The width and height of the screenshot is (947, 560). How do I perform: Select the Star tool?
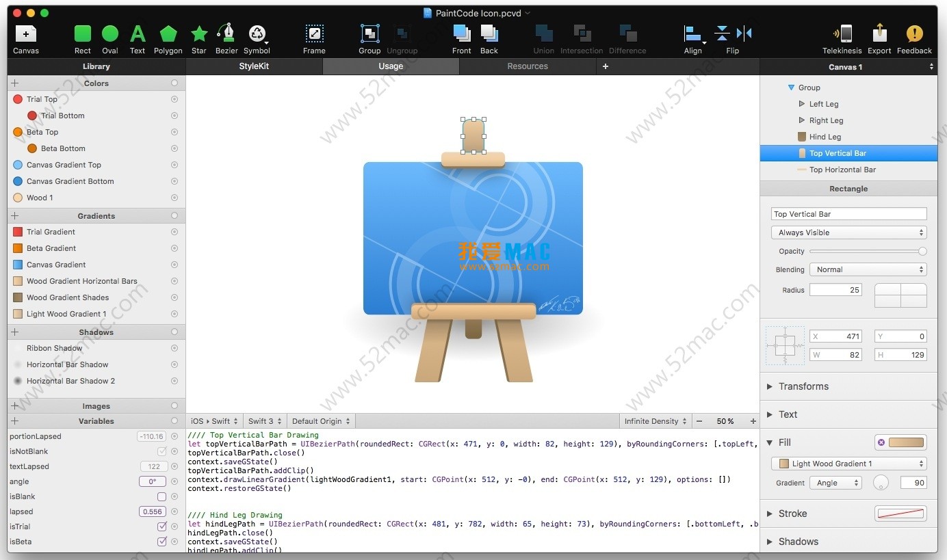click(199, 34)
